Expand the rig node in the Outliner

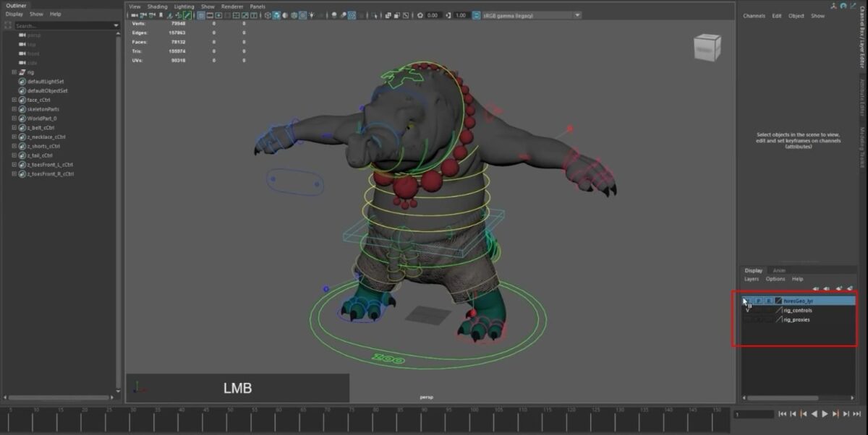coord(13,72)
